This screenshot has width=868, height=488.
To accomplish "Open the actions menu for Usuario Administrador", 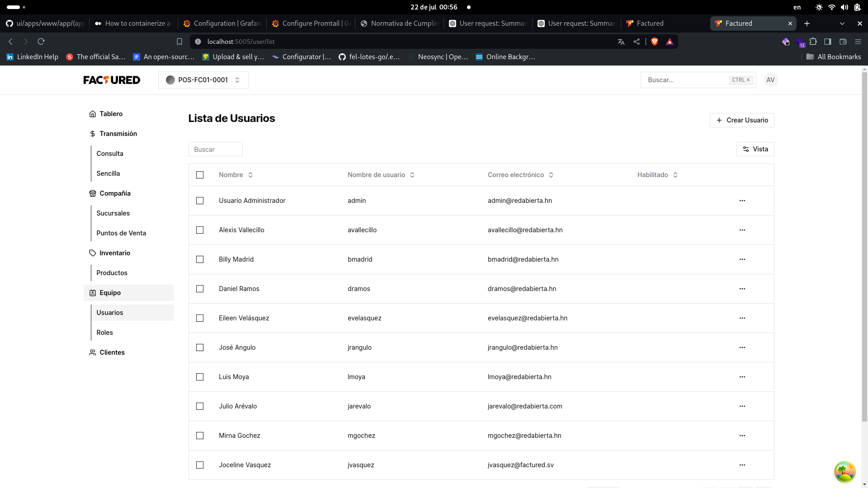I will [742, 201].
